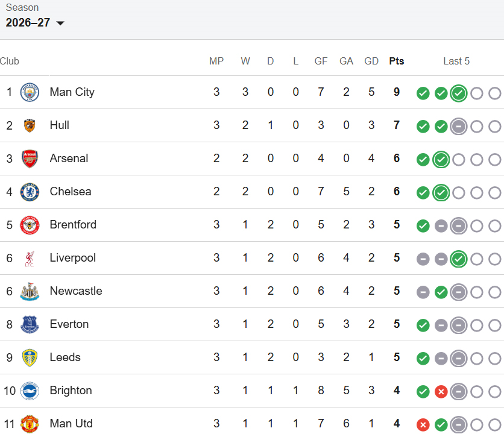Open the Newcastle team name link
The height and width of the screenshot is (434, 504).
point(76,291)
